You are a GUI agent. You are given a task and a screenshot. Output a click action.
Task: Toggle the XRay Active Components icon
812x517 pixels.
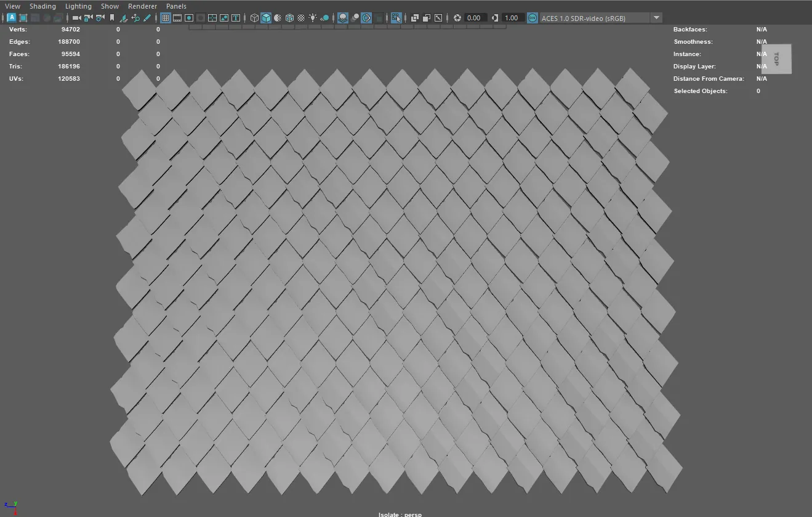(x=427, y=18)
